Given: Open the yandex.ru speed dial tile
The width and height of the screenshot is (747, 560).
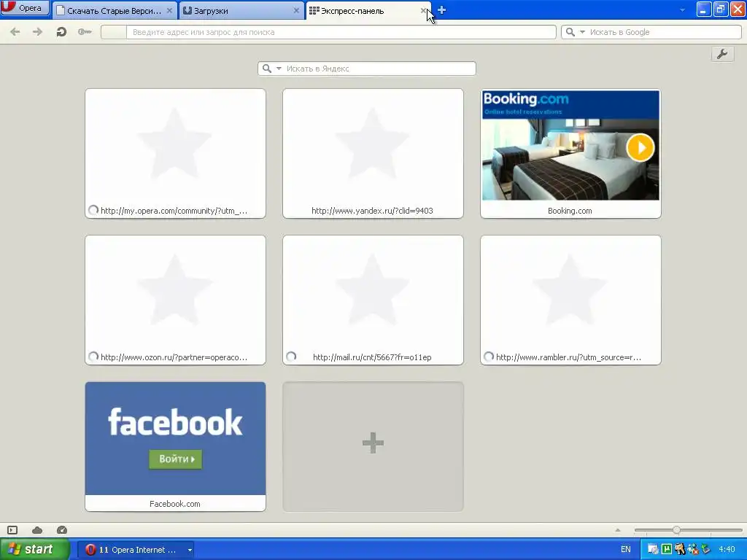Looking at the screenshot, I should click(x=373, y=153).
